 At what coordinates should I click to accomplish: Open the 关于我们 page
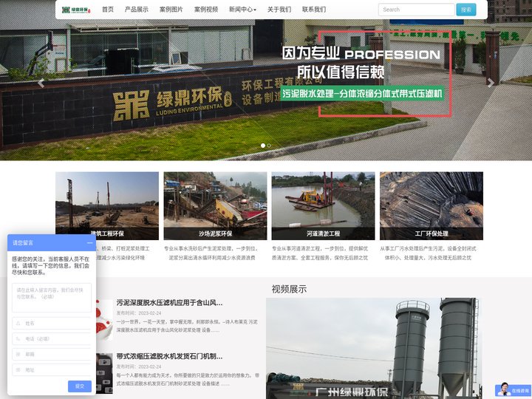(279, 10)
